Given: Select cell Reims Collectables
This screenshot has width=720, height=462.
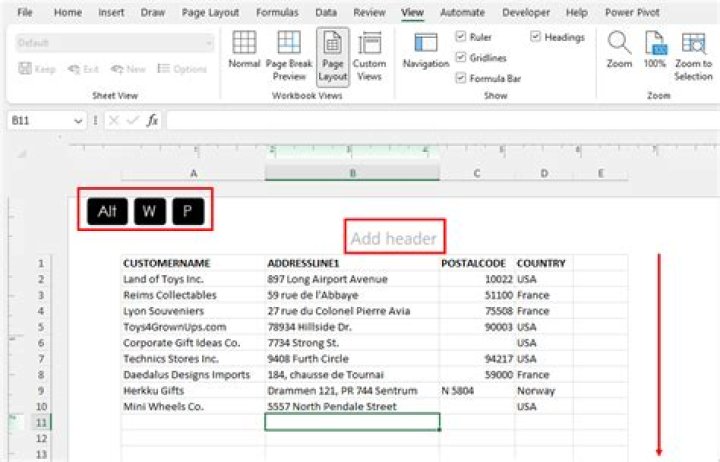Looking at the screenshot, I should tap(193, 295).
